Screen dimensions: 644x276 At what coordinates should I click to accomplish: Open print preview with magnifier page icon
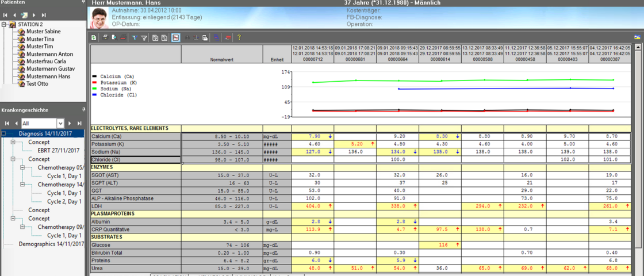point(114,37)
